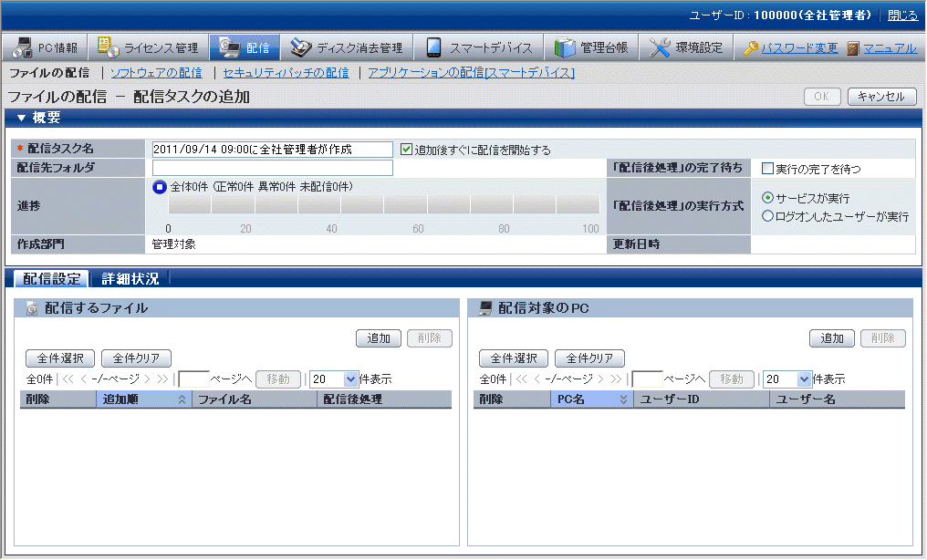Click the computer icon in 配信対象のPC header

(x=485, y=307)
